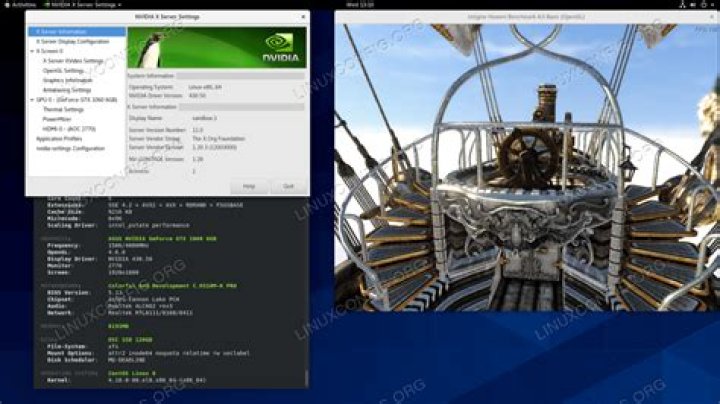Collapse the X Screen 0 tree node
The image size is (720, 404).
pyautogui.click(x=32, y=51)
